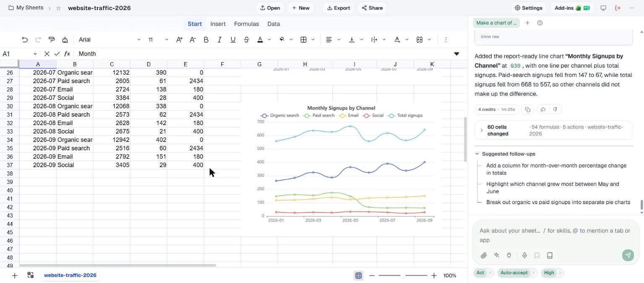Start a new chat with plus icon
The width and height of the screenshot is (644, 283).
[527, 23]
